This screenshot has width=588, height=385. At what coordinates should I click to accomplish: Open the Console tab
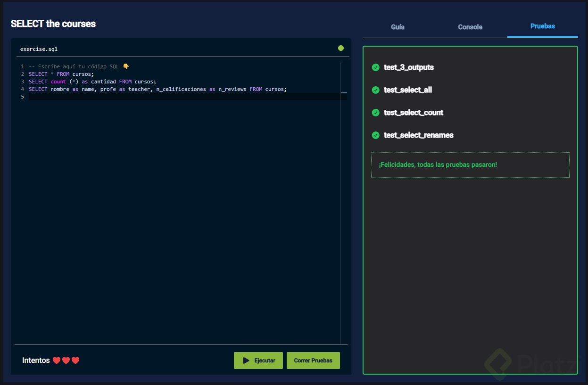[470, 27]
